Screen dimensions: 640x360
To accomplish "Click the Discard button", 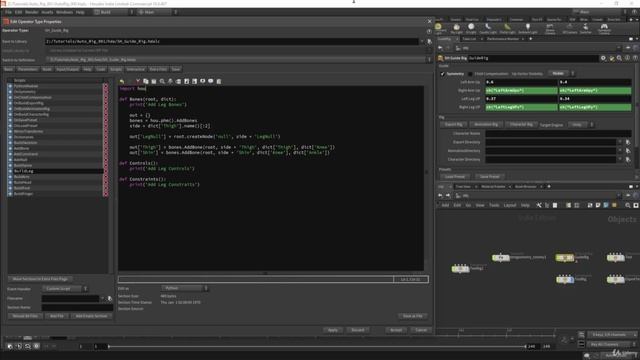I will [x=358, y=330].
